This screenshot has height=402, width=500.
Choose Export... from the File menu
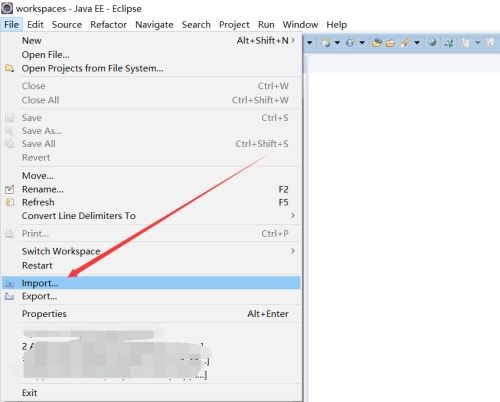coord(152,296)
